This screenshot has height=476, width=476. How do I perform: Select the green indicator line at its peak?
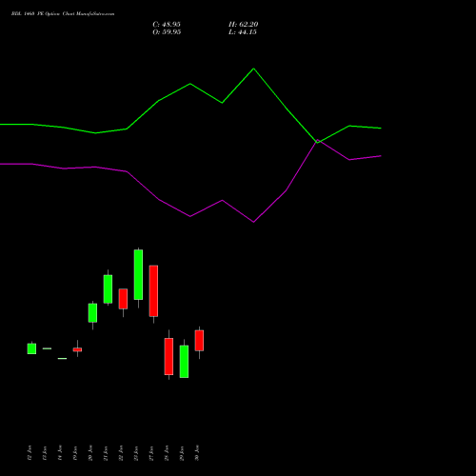click(253, 69)
